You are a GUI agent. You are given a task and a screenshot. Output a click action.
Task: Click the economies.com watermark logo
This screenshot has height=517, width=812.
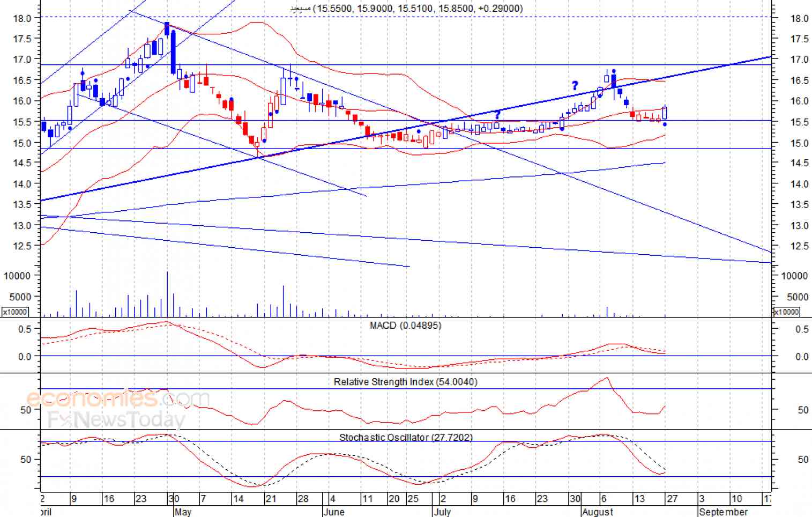point(118,399)
